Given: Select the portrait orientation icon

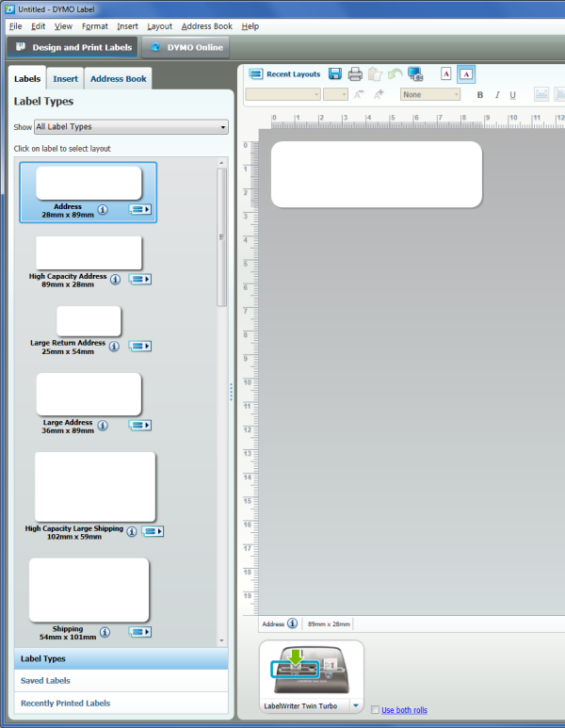Looking at the screenshot, I should 446,74.
